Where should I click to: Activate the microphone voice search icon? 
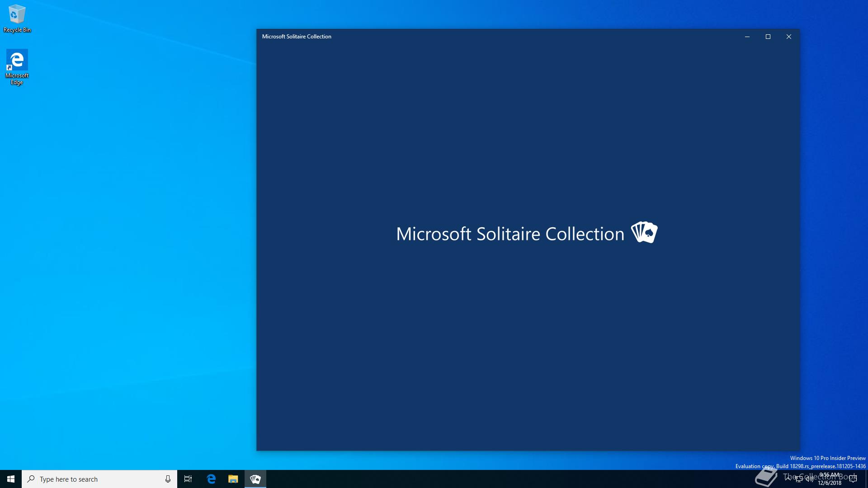[x=168, y=479]
